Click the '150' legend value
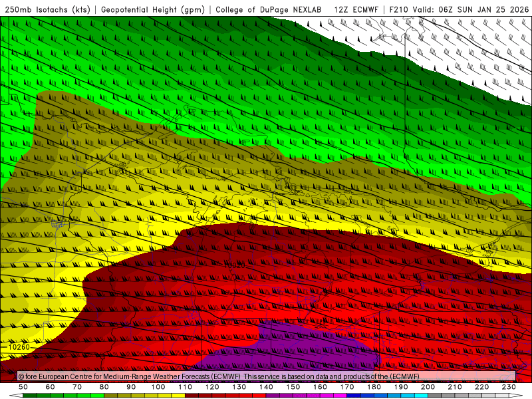 [x=293, y=387]
